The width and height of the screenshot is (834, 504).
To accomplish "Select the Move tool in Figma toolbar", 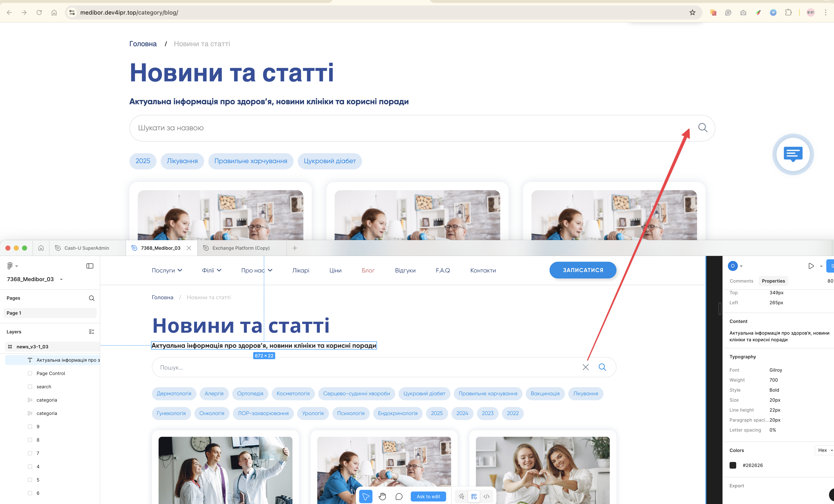I will pyautogui.click(x=366, y=497).
